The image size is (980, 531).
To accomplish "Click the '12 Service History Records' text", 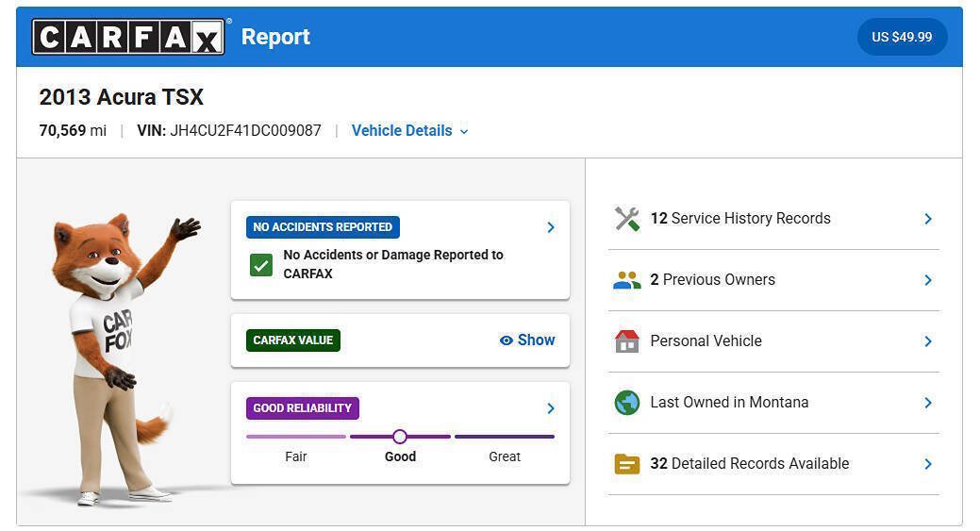I will tap(740, 219).
